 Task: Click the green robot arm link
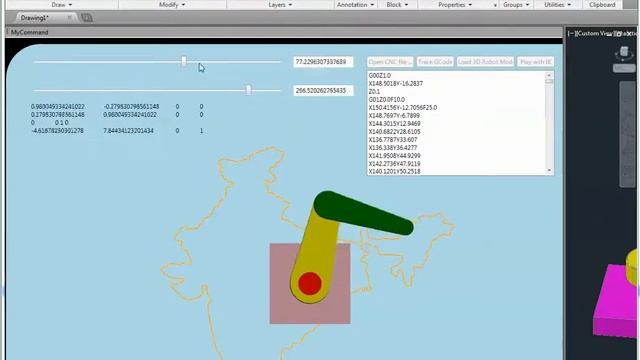(x=363, y=213)
